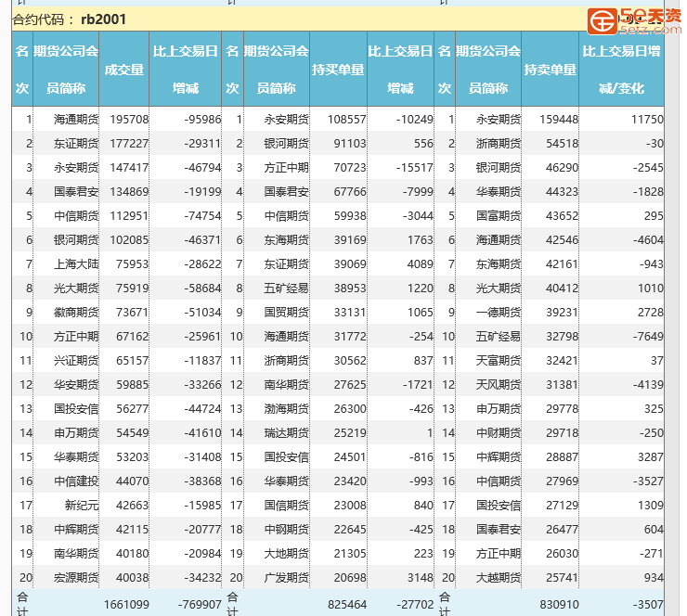Image resolution: width=687 pixels, height=616 pixels.
Task: Select the short position value 54518
Action: (x=562, y=143)
